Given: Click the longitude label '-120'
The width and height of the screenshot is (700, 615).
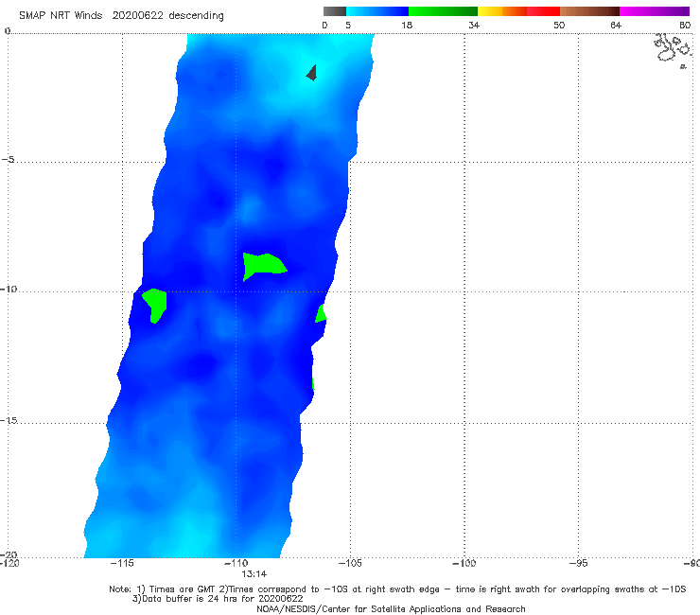Looking at the screenshot, I should [x=9, y=563].
